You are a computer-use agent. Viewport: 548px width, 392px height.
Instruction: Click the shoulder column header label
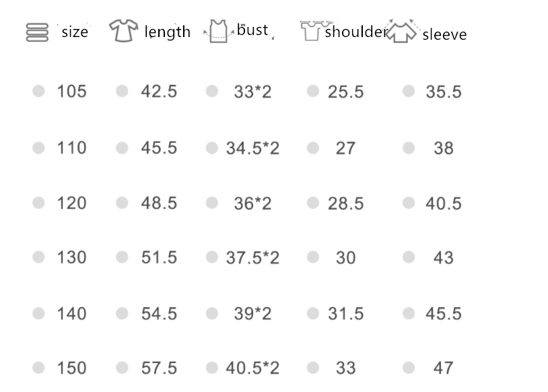pyautogui.click(x=355, y=32)
